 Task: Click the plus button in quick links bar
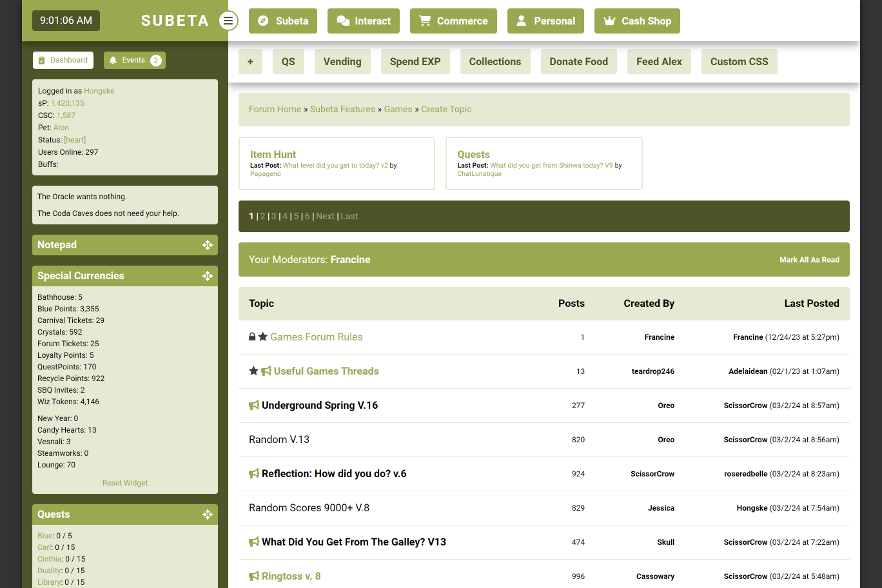point(250,62)
